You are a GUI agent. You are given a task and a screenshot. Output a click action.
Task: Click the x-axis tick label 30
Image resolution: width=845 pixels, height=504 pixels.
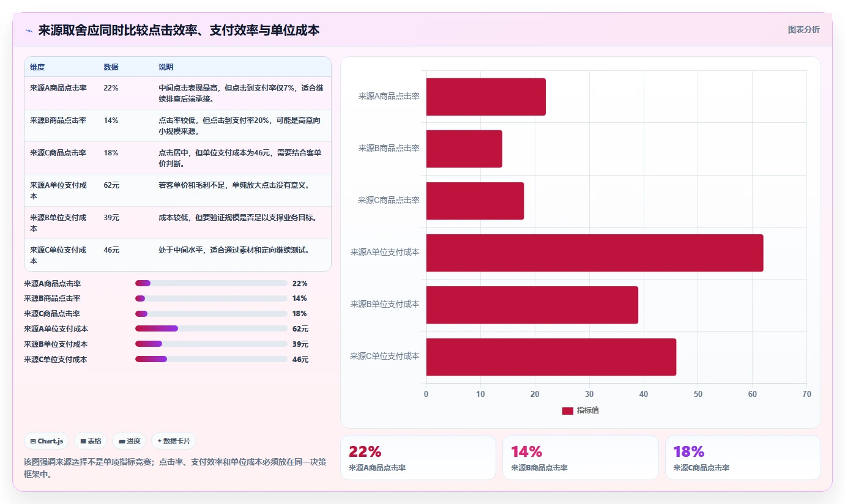589,394
